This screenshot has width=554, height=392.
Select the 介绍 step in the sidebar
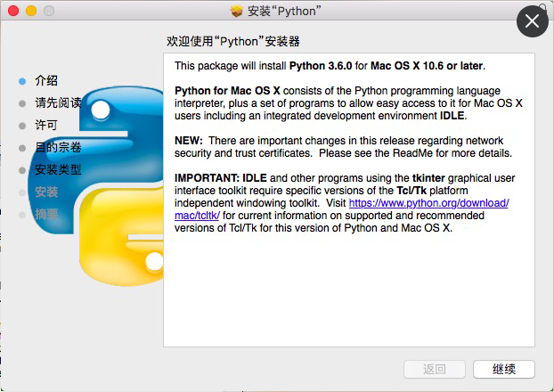click(x=46, y=81)
